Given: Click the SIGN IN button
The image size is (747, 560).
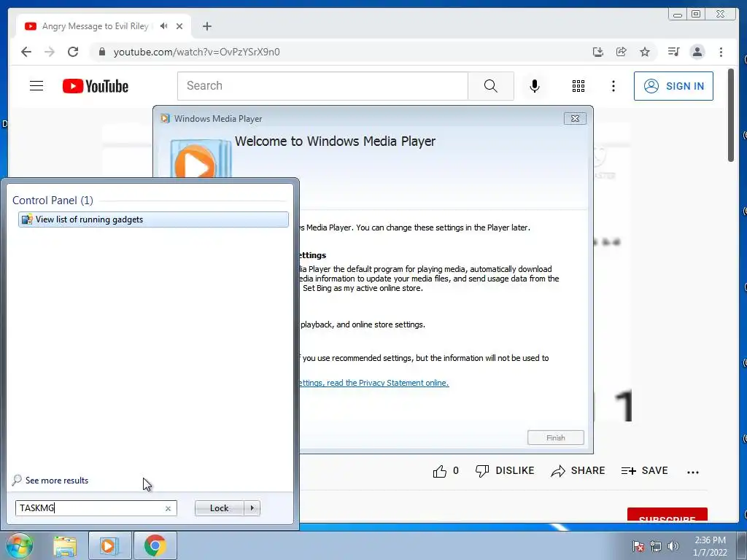Looking at the screenshot, I should [x=673, y=86].
